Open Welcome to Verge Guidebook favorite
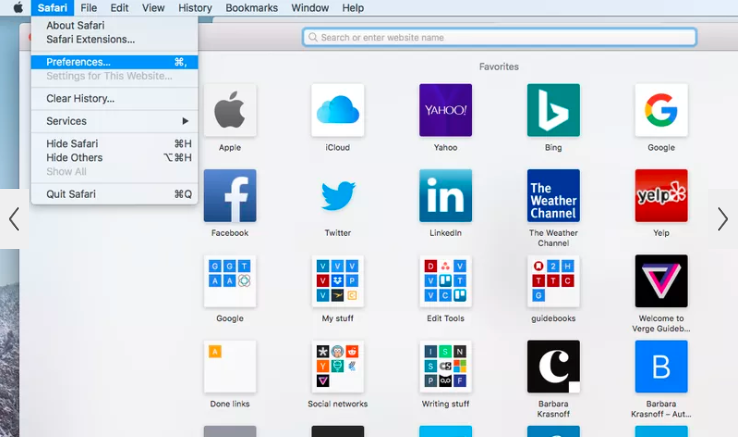The width and height of the screenshot is (738, 437). (661, 281)
